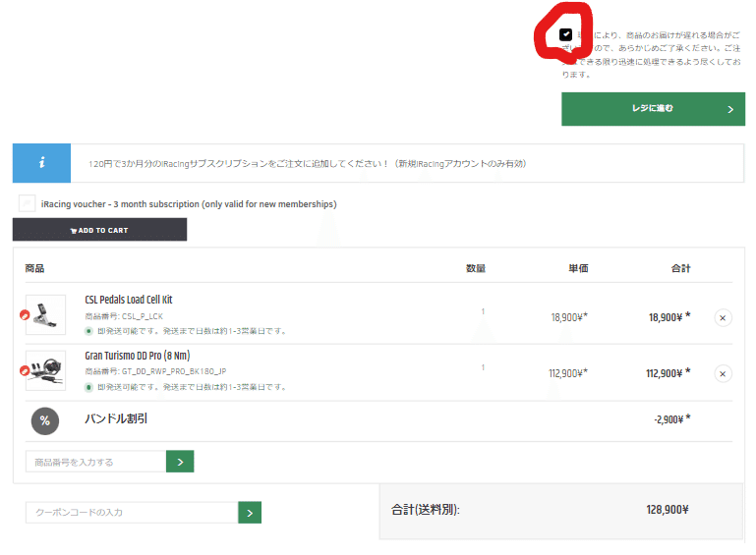
Task: Click the bundle discount percent icon
Action: pos(45,421)
